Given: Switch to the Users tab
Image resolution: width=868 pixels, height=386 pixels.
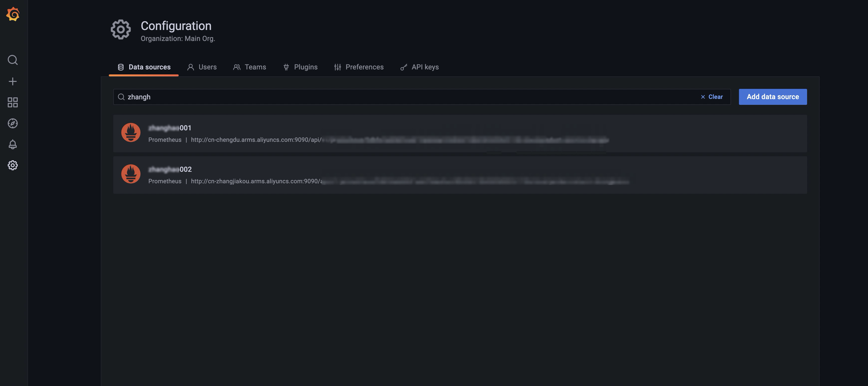Looking at the screenshot, I should pyautogui.click(x=202, y=67).
